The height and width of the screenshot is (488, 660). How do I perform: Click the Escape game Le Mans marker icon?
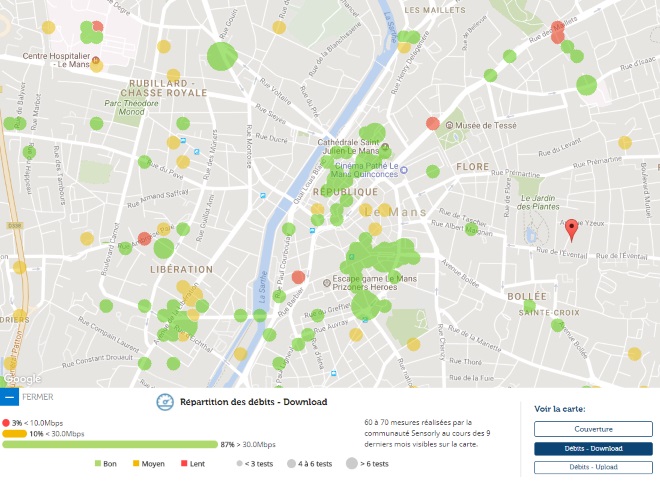pyautogui.click(x=328, y=283)
